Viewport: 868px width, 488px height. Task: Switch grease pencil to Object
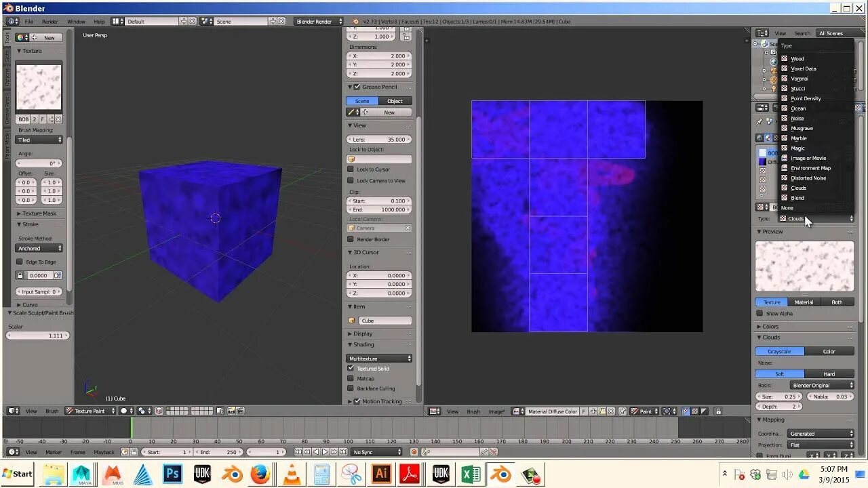click(395, 101)
